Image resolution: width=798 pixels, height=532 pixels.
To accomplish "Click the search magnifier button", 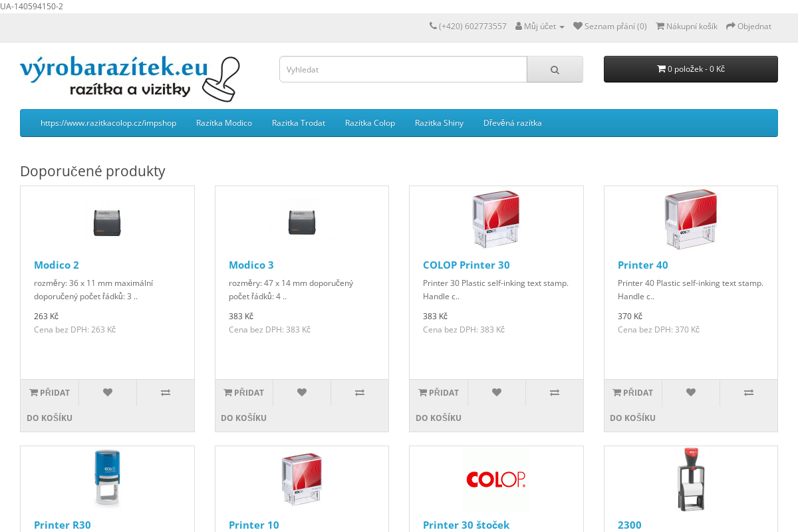I will coord(555,69).
